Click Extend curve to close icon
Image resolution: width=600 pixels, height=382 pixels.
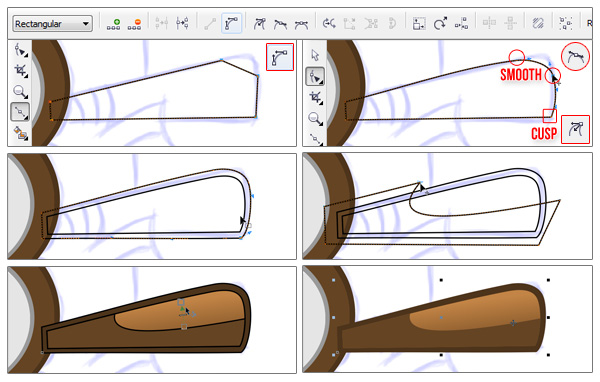[349, 24]
